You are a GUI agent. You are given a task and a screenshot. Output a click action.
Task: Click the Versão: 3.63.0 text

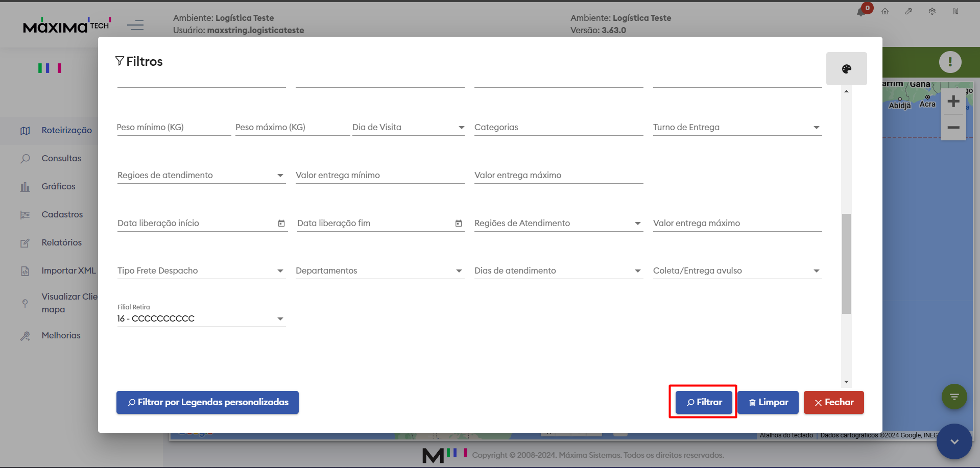(x=598, y=30)
